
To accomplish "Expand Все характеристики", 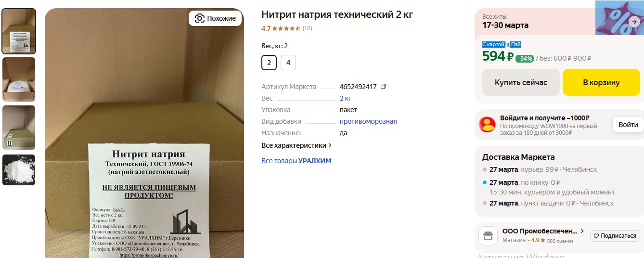I will 296,145.
